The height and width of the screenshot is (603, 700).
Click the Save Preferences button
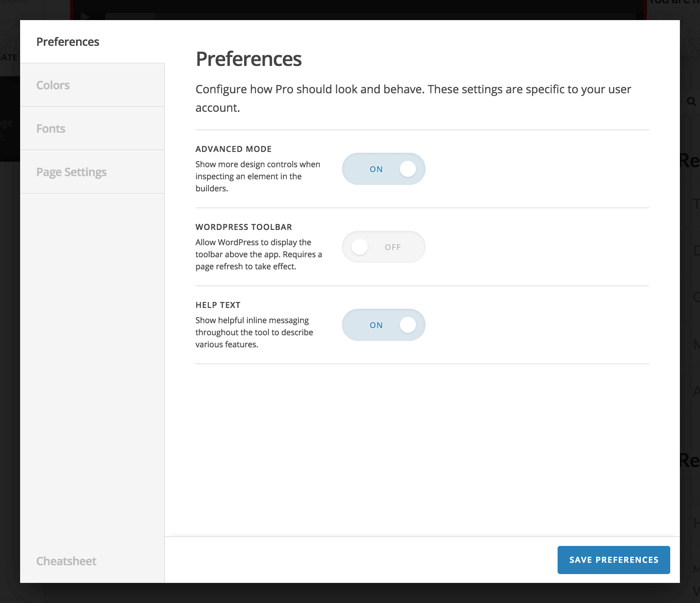point(614,560)
